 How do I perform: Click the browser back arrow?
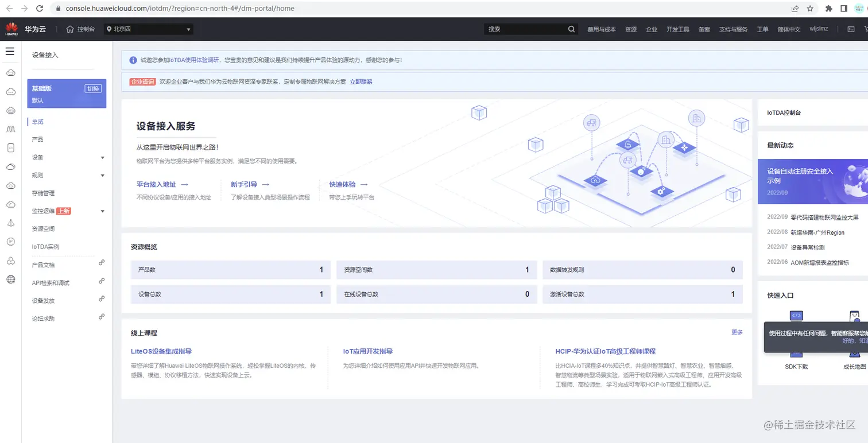9,9
